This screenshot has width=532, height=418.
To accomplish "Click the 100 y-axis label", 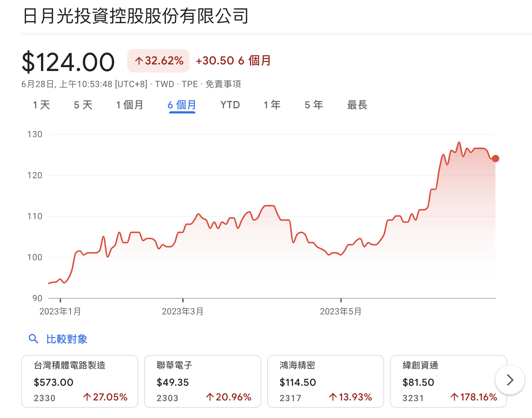I will click(35, 257).
